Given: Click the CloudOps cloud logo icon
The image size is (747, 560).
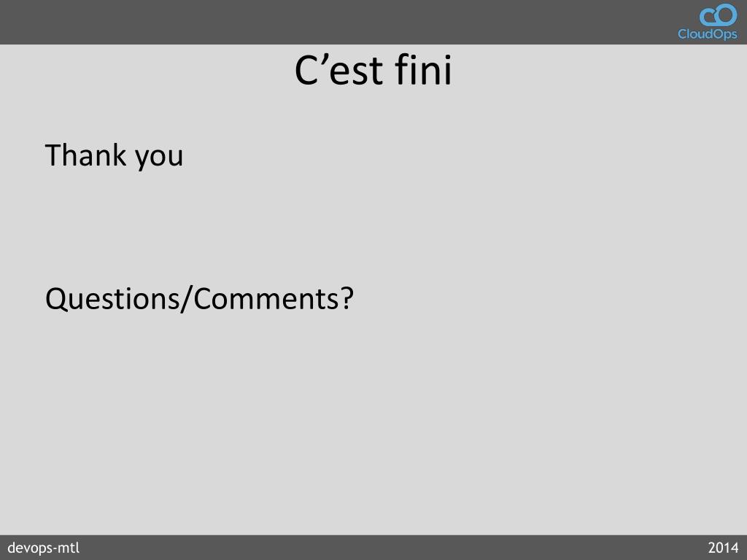Looking at the screenshot, I should [x=718, y=15].
